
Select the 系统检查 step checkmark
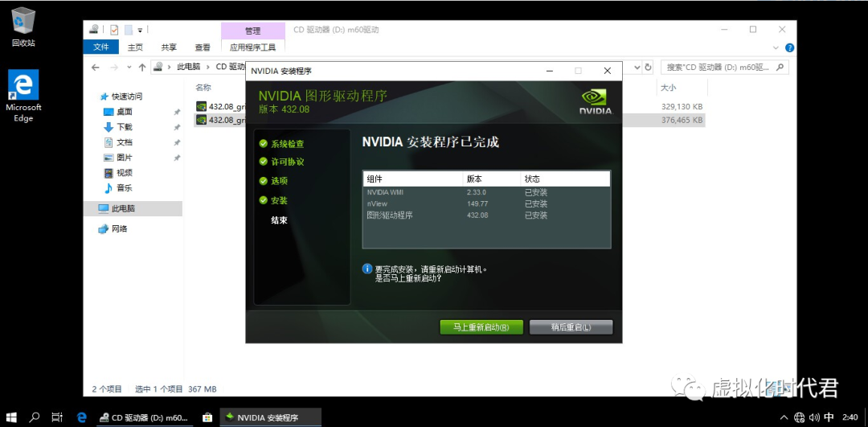(264, 144)
